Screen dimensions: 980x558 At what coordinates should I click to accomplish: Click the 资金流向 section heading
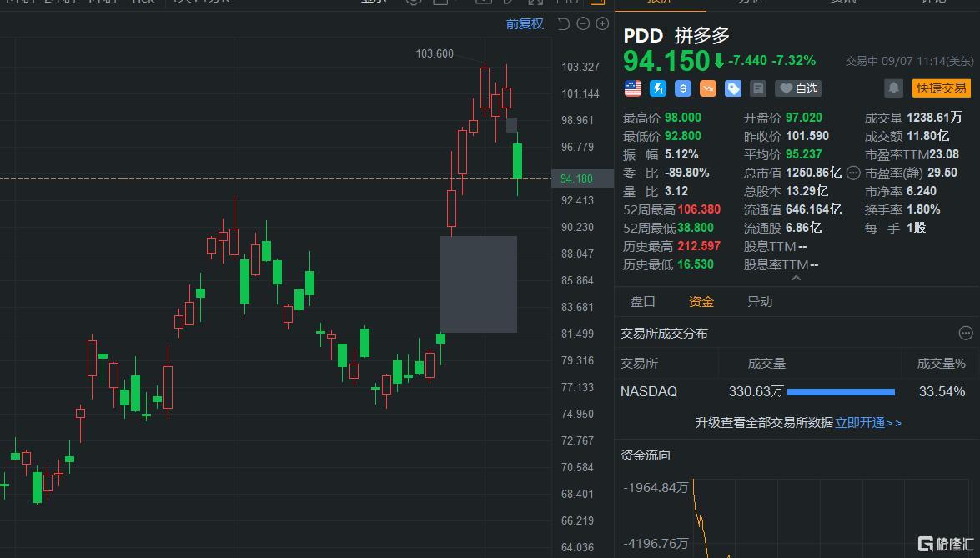click(645, 455)
